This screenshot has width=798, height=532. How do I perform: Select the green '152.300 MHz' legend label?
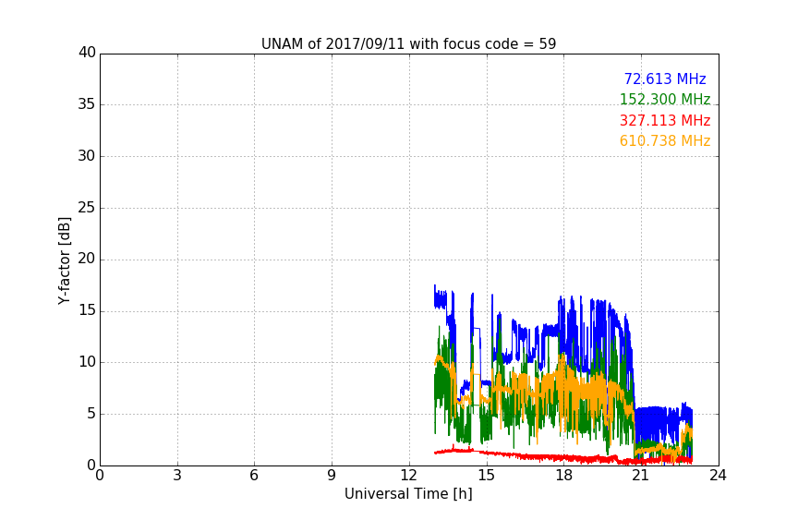click(665, 99)
